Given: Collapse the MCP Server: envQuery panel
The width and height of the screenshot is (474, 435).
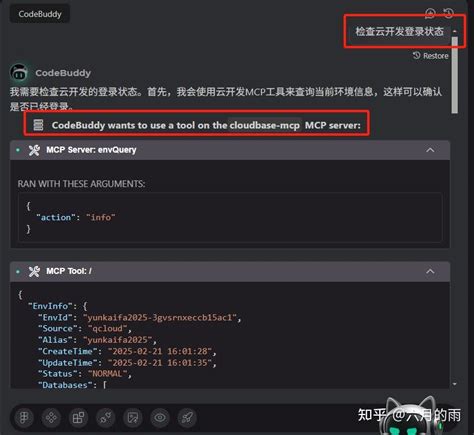Looking at the screenshot, I should [x=430, y=150].
